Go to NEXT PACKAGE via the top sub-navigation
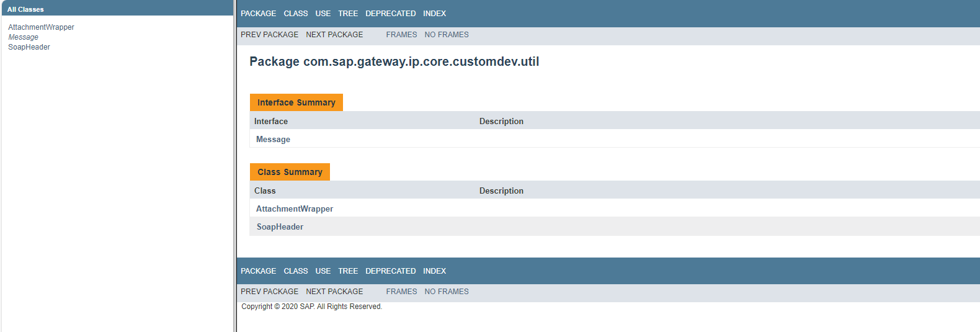The height and width of the screenshot is (332, 980). (x=334, y=35)
